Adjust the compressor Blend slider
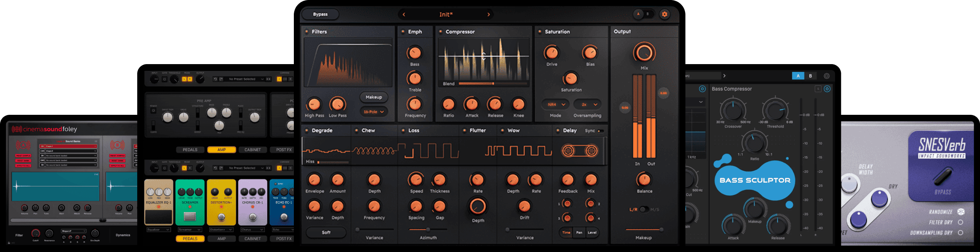Image resolution: width=980 pixels, height=252 pixels. (x=493, y=84)
